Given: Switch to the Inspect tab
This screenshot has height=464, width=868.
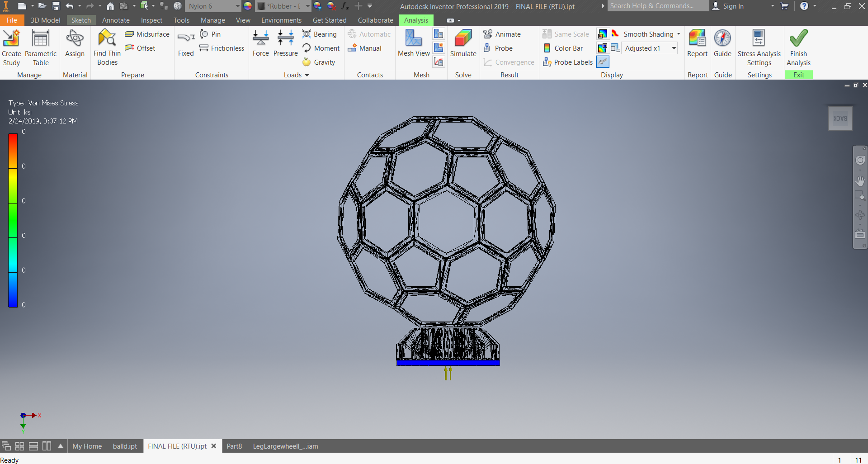Looking at the screenshot, I should (151, 20).
